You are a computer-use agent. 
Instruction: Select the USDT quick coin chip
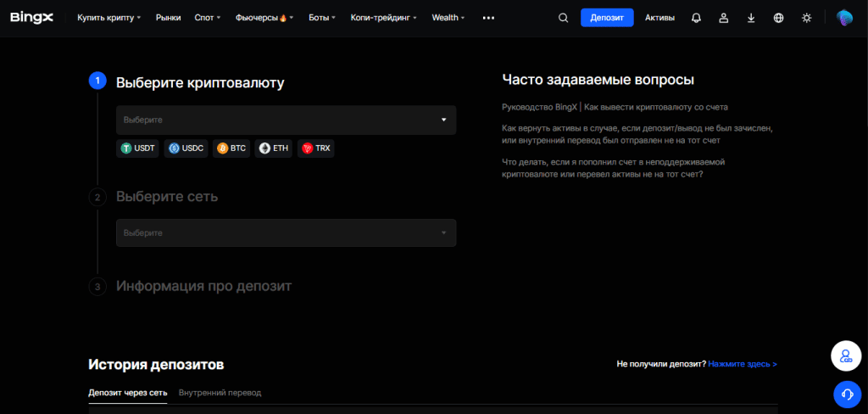pos(138,148)
